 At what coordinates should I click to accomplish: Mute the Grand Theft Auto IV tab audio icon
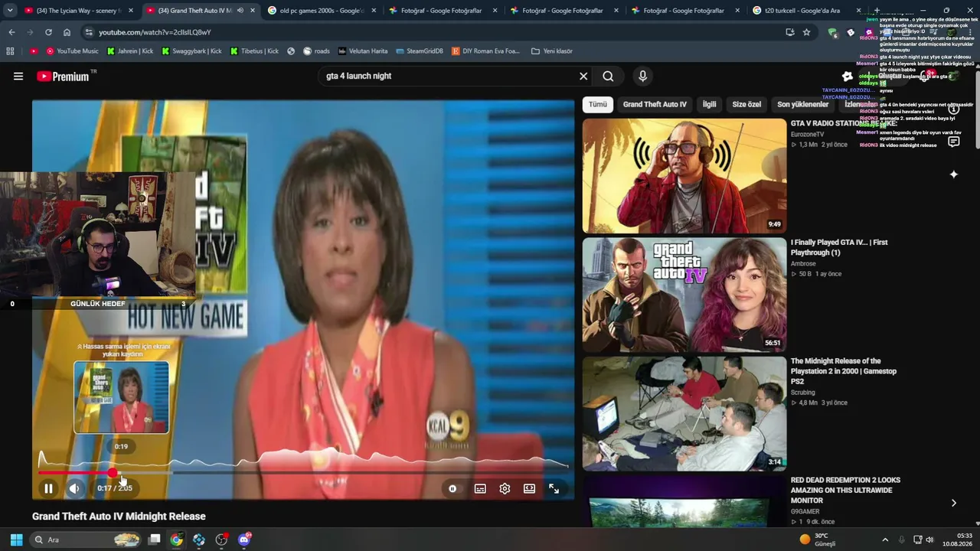click(x=240, y=11)
